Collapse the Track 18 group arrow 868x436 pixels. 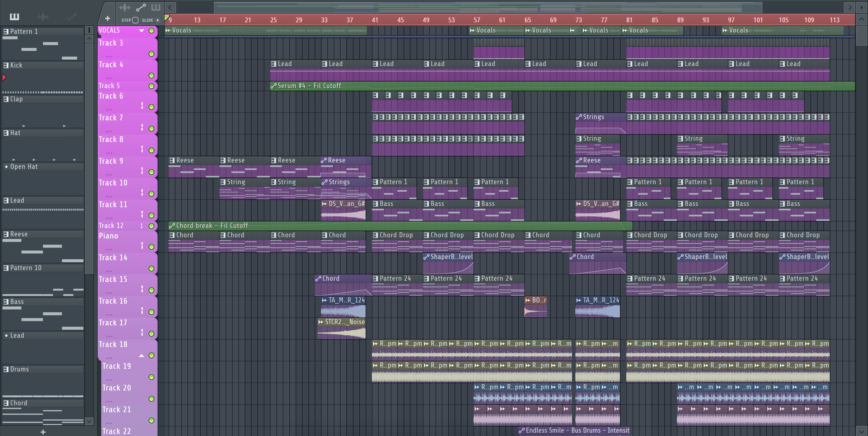[142, 355]
